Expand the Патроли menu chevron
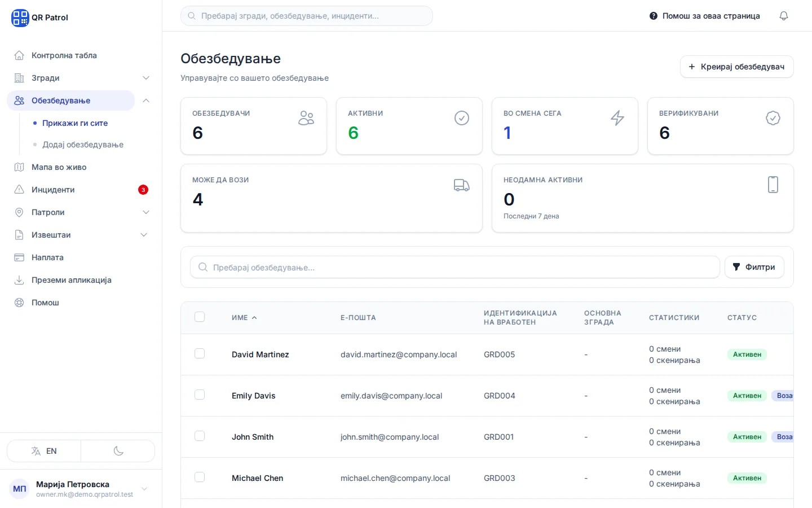The width and height of the screenshot is (812, 508). 146,212
